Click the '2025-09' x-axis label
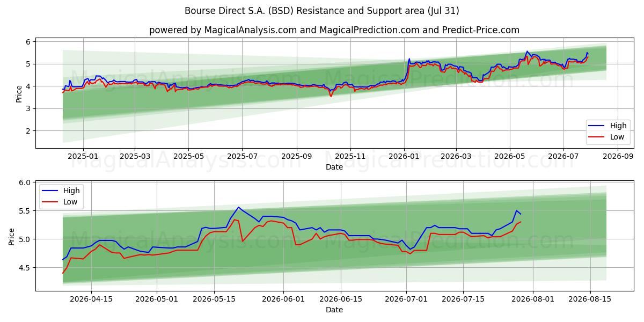The width and height of the screenshot is (644, 322). click(297, 156)
